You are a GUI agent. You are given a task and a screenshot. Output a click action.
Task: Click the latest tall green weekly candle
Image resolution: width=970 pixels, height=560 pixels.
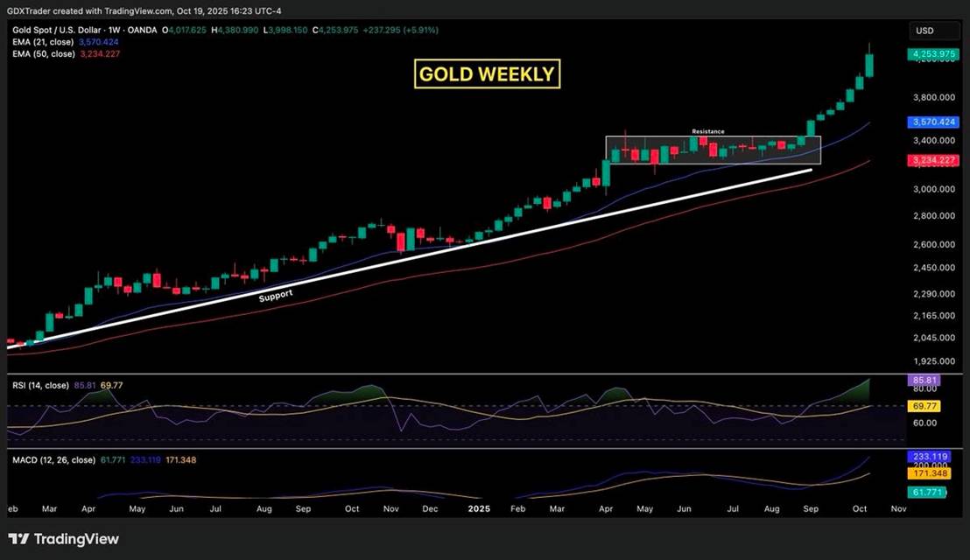(869, 66)
